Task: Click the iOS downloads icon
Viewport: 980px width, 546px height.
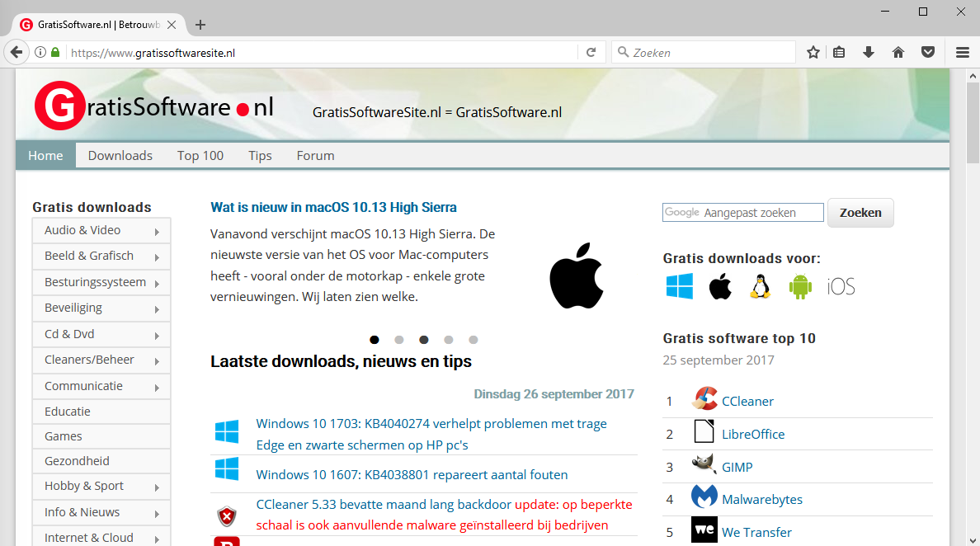Action: (841, 287)
